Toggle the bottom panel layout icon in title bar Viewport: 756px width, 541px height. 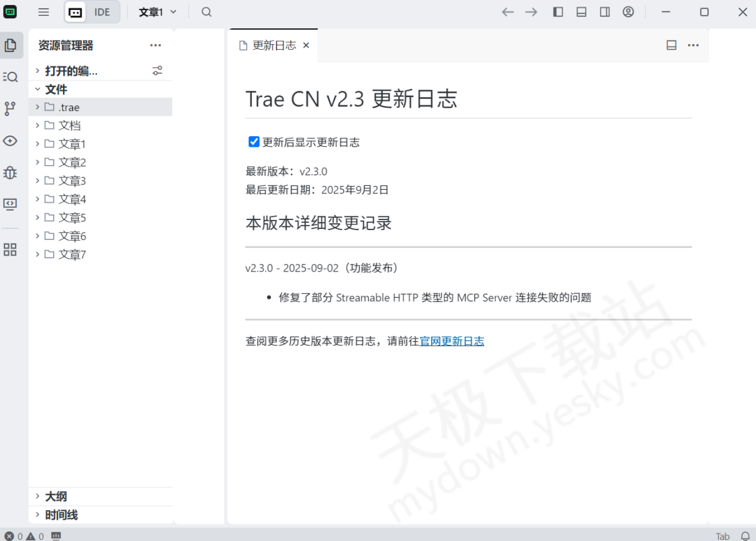coord(581,12)
